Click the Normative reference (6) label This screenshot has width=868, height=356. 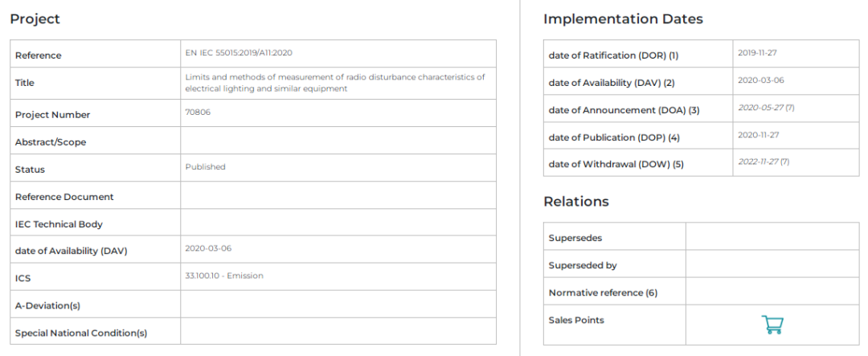pyautogui.click(x=603, y=293)
